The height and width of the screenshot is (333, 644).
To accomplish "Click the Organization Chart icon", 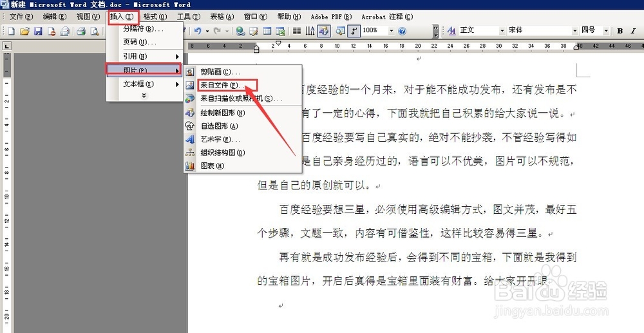I will pyautogui.click(x=190, y=153).
